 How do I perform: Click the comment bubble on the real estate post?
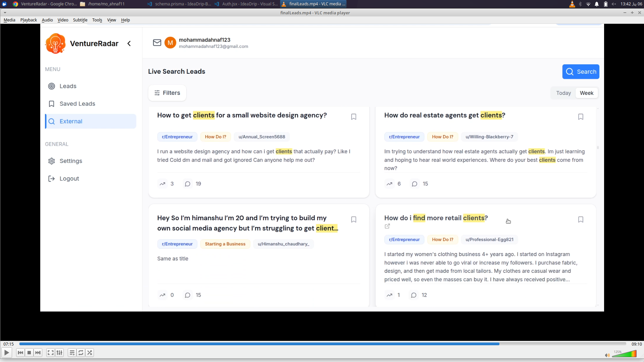point(414,184)
